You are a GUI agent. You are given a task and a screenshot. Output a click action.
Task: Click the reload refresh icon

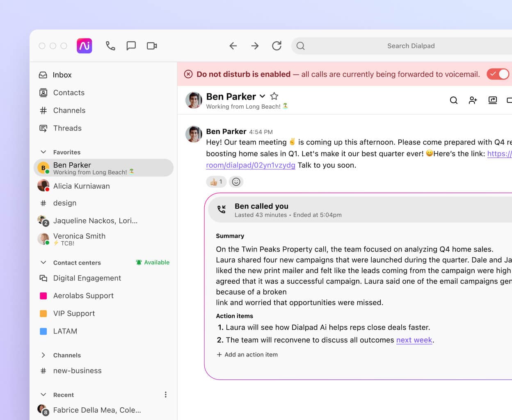(277, 46)
